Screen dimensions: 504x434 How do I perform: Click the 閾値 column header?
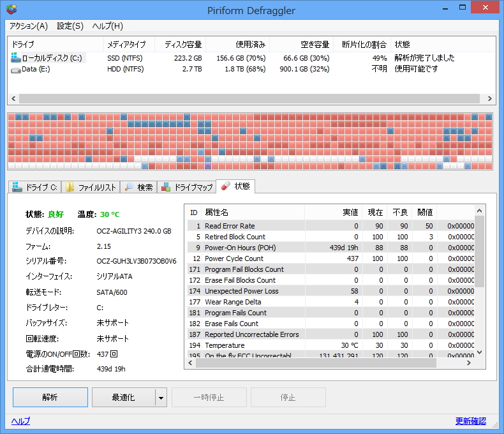pyautogui.click(x=425, y=212)
